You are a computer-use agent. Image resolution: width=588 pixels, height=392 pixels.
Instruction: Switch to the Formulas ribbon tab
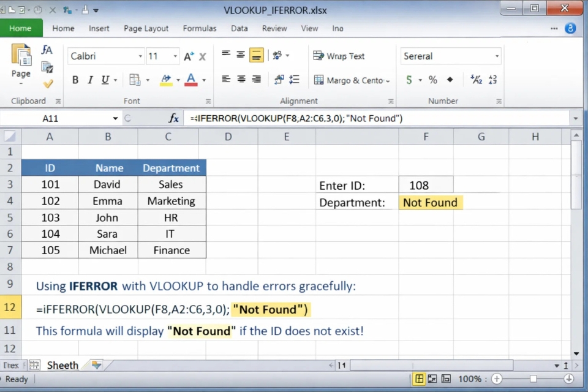[200, 28]
